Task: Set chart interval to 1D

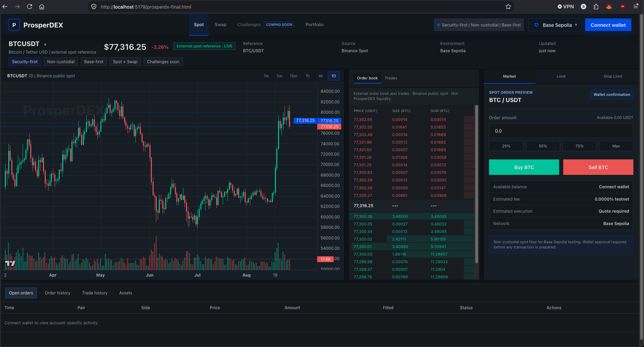Action: click(334, 76)
